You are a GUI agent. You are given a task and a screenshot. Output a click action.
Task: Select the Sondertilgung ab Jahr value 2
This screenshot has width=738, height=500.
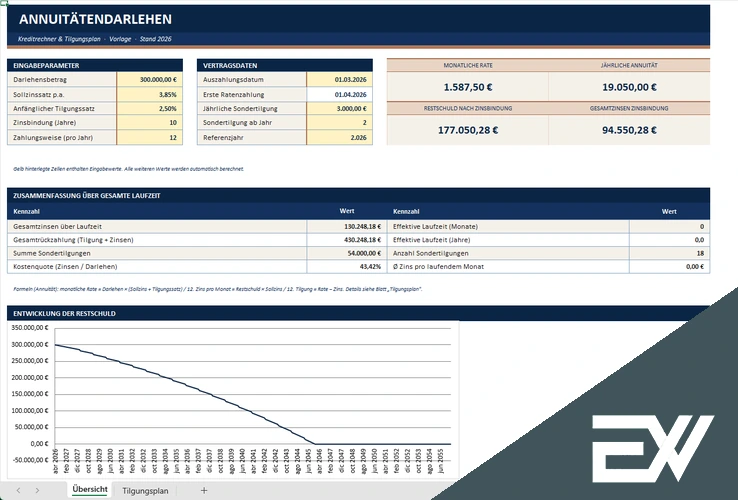coord(339,122)
